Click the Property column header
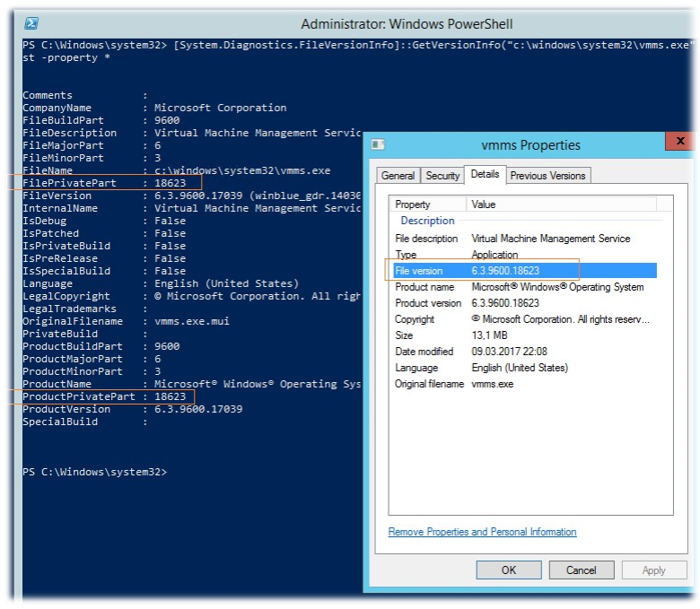Image resolution: width=700 pixels, height=609 pixels. (x=429, y=204)
